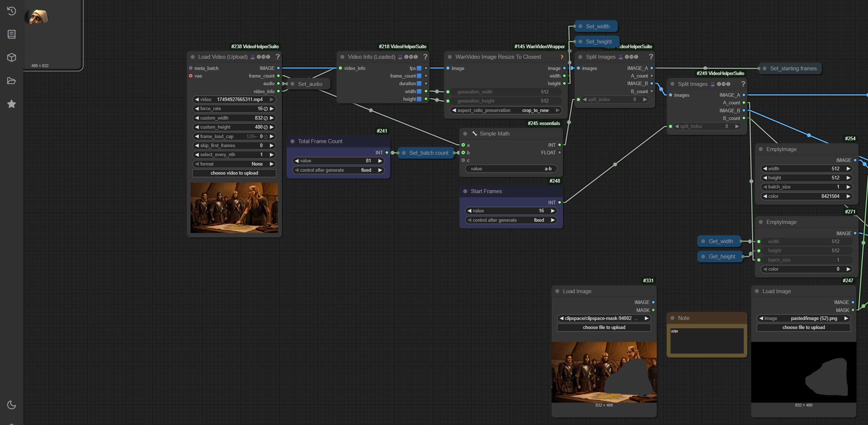Open control after generate dropdown in Start Frames
868x425 pixels.
click(x=511, y=220)
